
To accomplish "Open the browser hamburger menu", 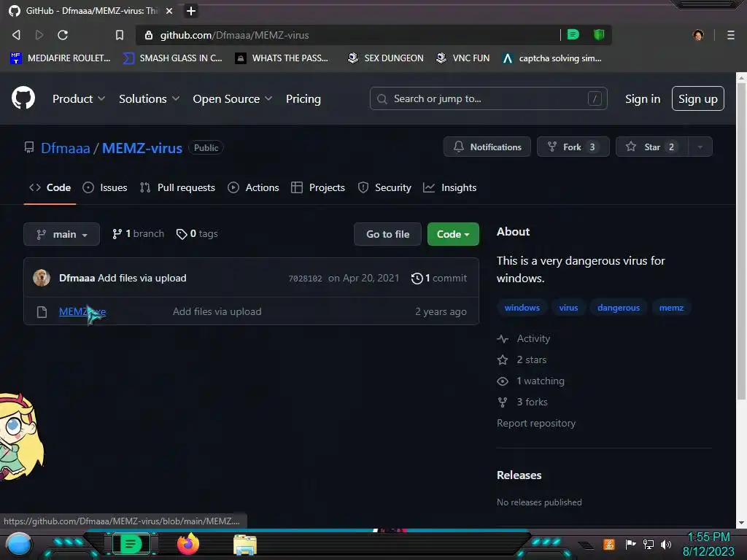I will (x=731, y=35).
